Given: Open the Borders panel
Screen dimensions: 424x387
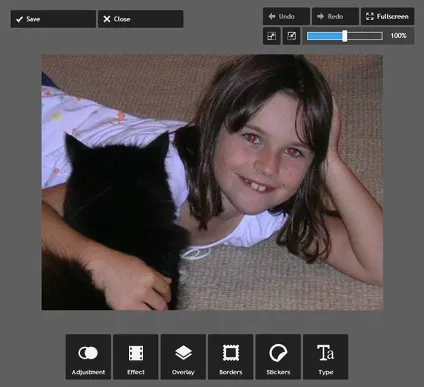Looking at the screenshot, I should click(x=231, y=357).
